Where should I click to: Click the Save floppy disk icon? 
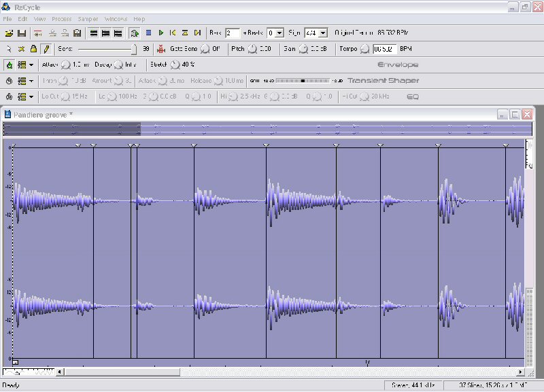[22, 33]
